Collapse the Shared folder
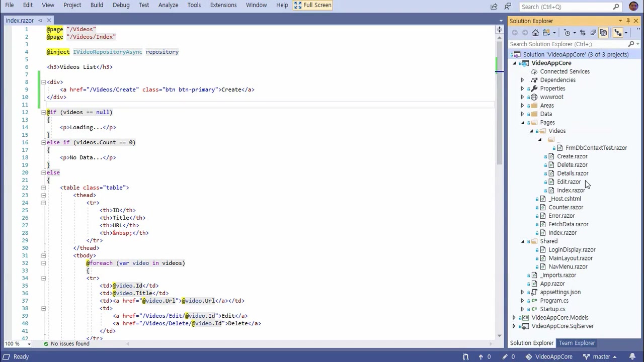 (x=523, y=241)
